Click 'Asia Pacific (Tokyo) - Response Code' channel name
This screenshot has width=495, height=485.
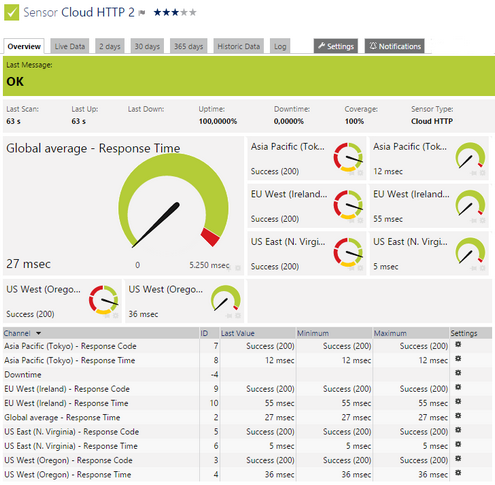(x=70, y=346)
